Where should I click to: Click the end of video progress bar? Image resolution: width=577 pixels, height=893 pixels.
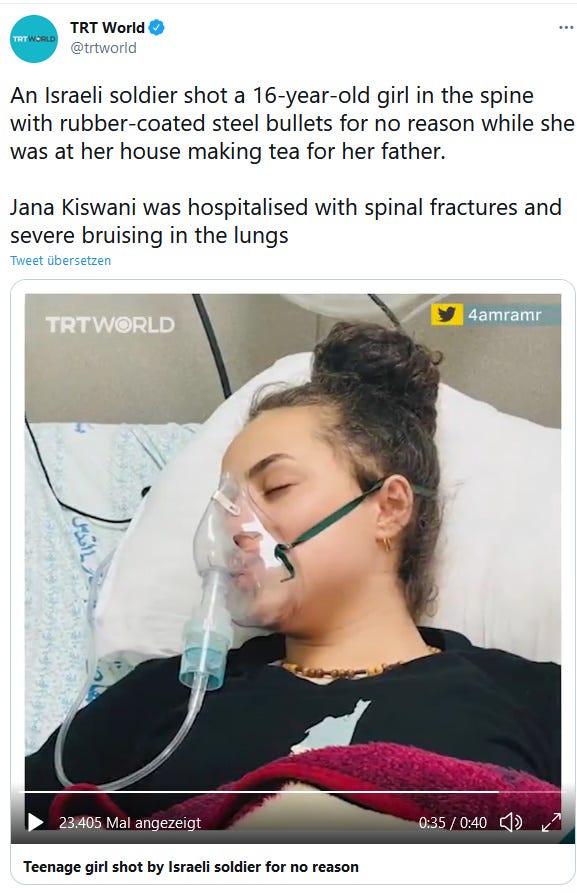pos(559,792)
